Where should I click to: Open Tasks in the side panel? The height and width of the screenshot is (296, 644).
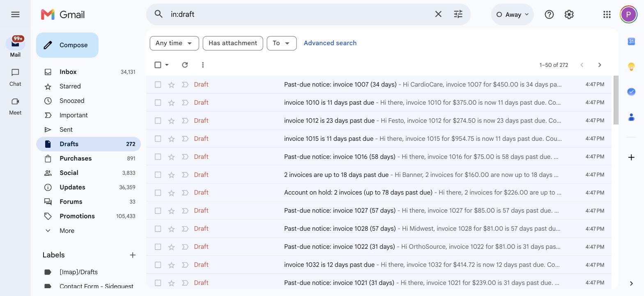tap(631, 92)
